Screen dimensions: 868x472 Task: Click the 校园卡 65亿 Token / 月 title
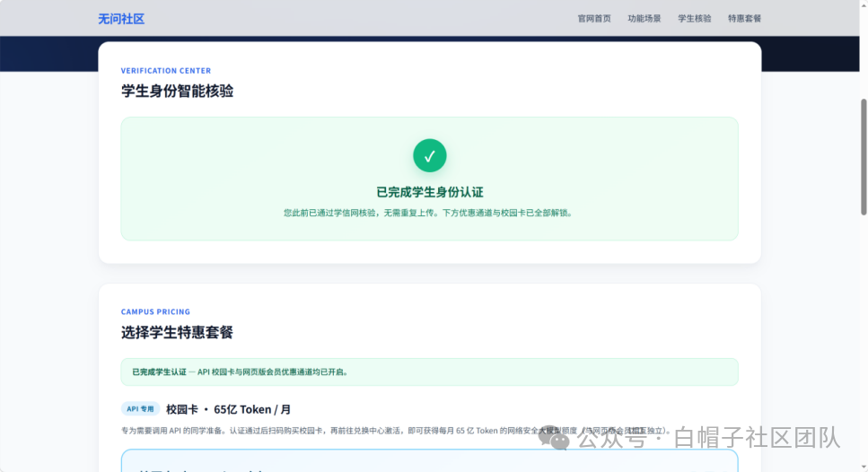pyautogui.click(x=229, y=409)
